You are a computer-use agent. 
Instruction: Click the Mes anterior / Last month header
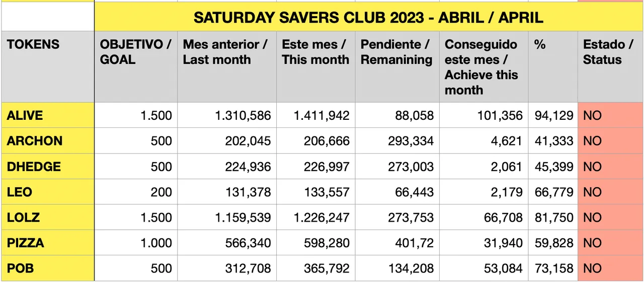coord(226,67)
